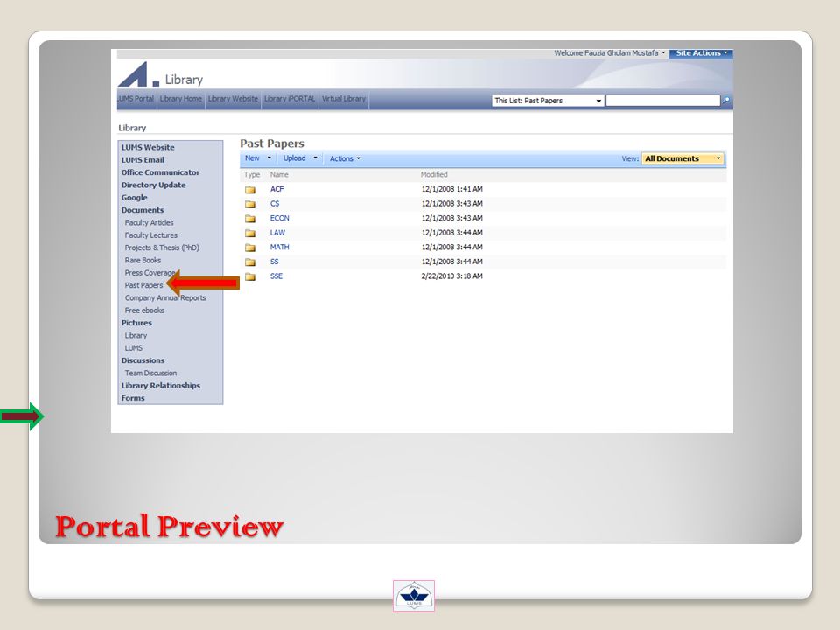The height and width of the screenshot is (630, 840).
Task: Open the Pictures sidebar heading
Action: click(136, 323)
